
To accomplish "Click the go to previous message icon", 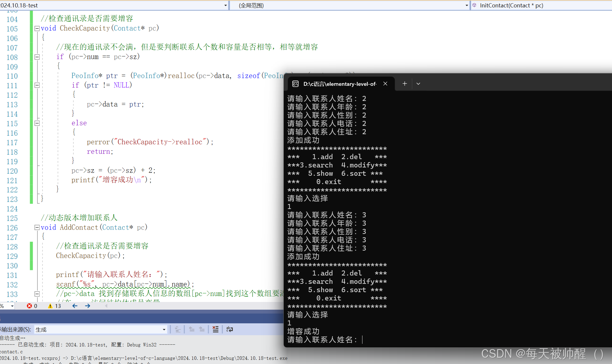I will point(192,329).
